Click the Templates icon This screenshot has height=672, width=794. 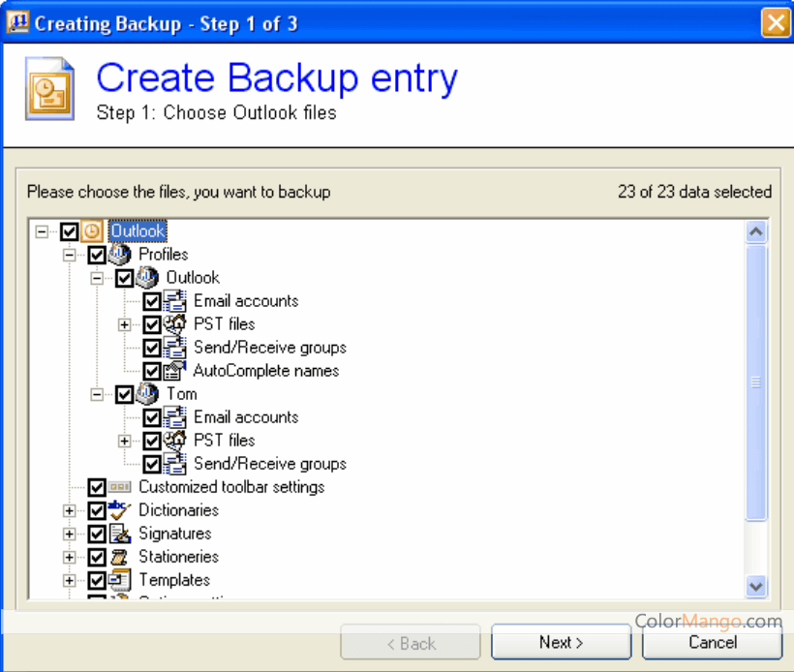[x=120, y=580]
